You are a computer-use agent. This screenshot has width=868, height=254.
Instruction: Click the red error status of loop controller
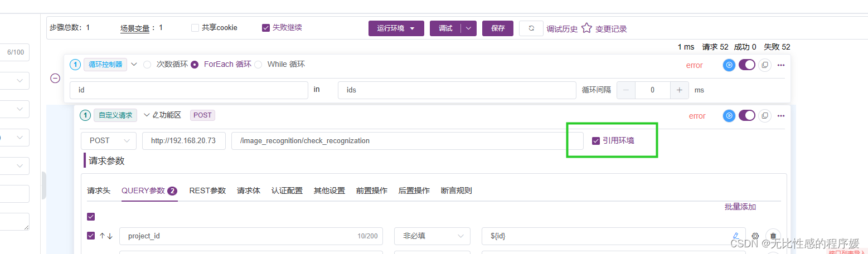(x=695, y=65)
